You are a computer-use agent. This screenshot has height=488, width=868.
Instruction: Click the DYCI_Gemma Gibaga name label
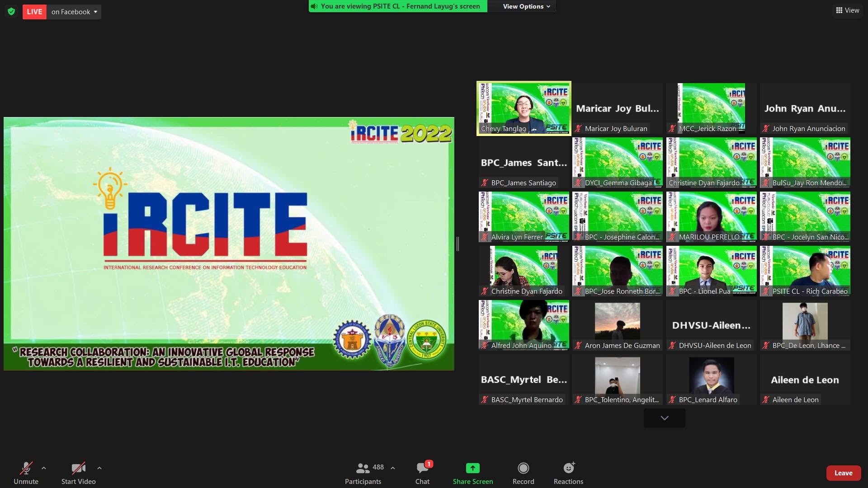(618, 183)
